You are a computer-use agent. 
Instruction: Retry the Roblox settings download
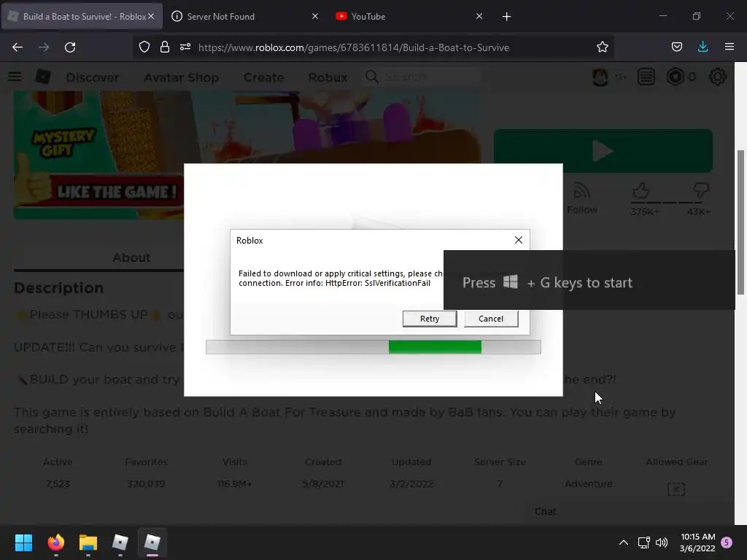pos(429,319)
